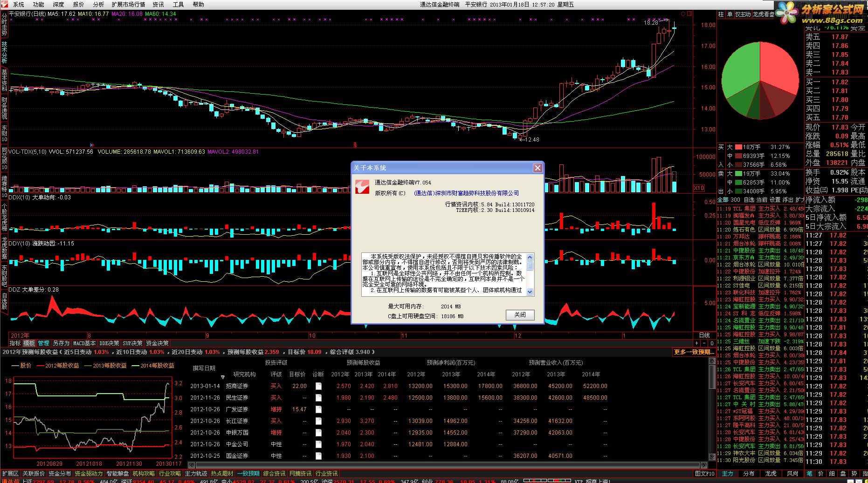Open report document for 国金证券 row
Image resolution: width=868 pixels, height=483 pixels.
(318, 456)
